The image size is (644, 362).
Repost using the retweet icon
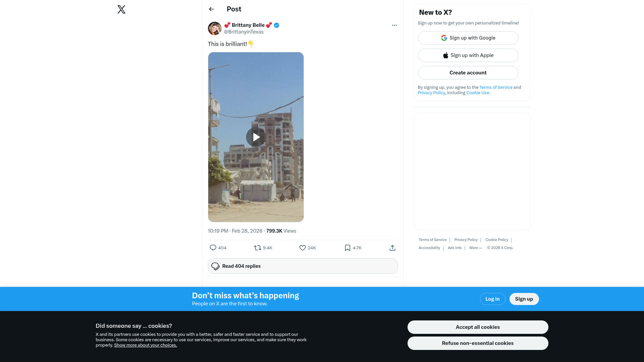coord(258,248)
